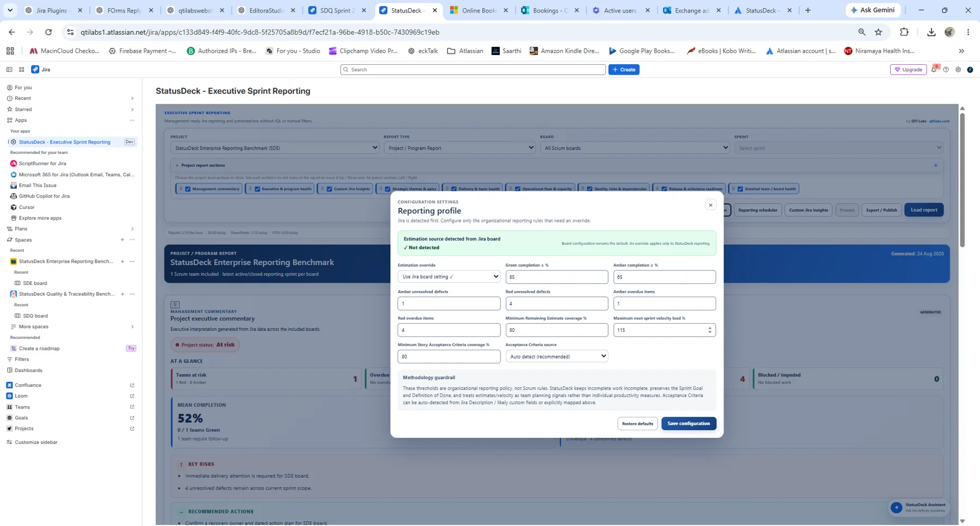Click Jira search field
Screen dimensions: 980x526
473,70
